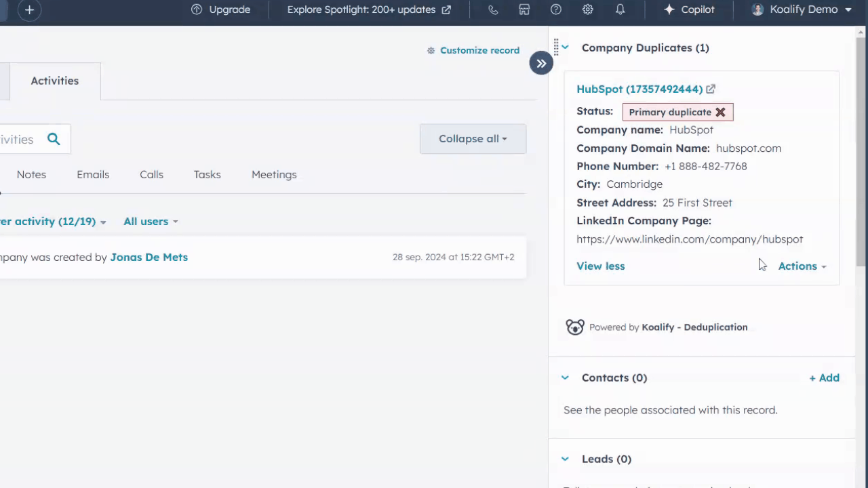Click the plus create icon in top bar
This screenshot has width=868, height=488.
point(29,10)
